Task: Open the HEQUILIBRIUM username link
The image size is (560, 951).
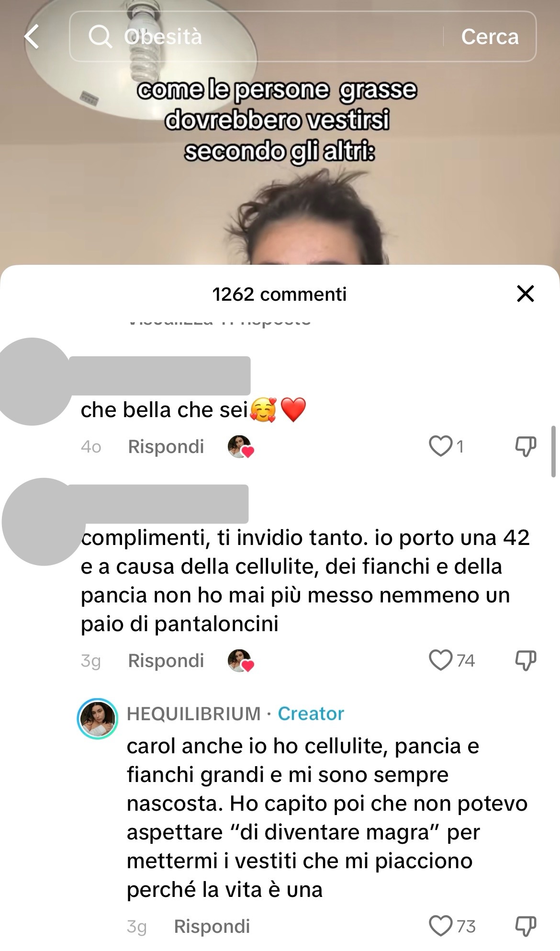Action: [x=194, y=713]
